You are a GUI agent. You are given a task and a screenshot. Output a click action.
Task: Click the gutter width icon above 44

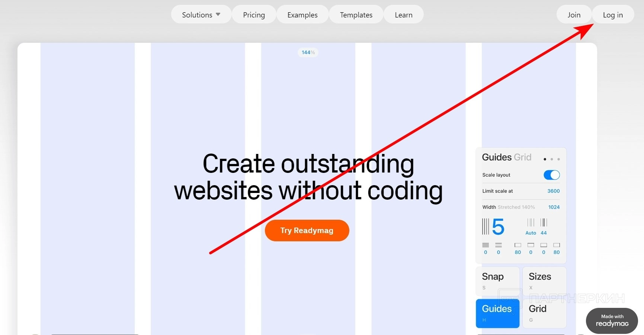pyautogui.click(x=544, y=222)
